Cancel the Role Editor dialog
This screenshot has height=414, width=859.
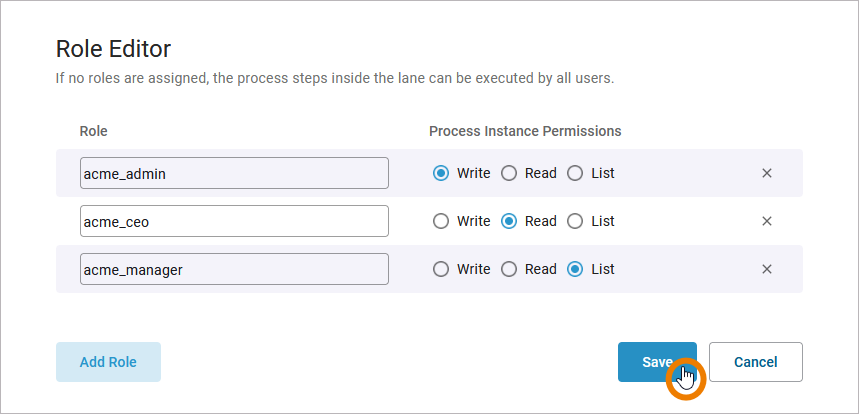pyautogui.click(x=755, y=362)
